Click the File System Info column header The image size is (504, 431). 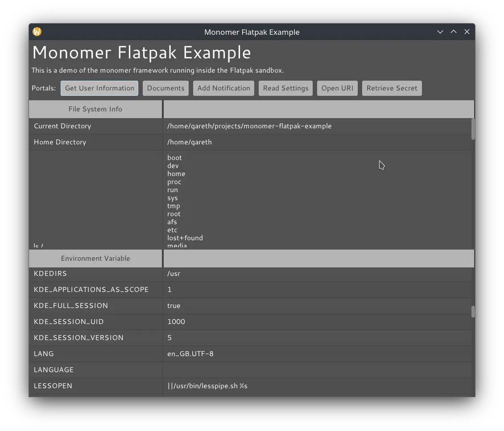(95, 109)
